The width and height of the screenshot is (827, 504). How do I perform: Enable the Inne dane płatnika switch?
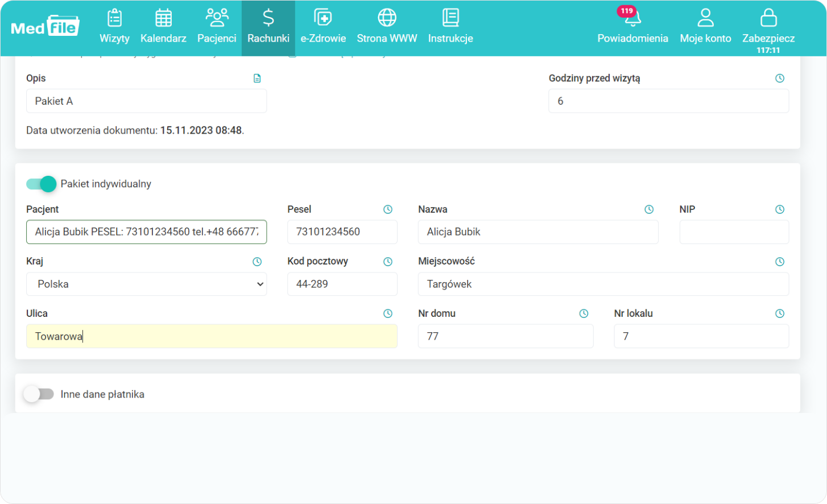click(x=39, y=394)
